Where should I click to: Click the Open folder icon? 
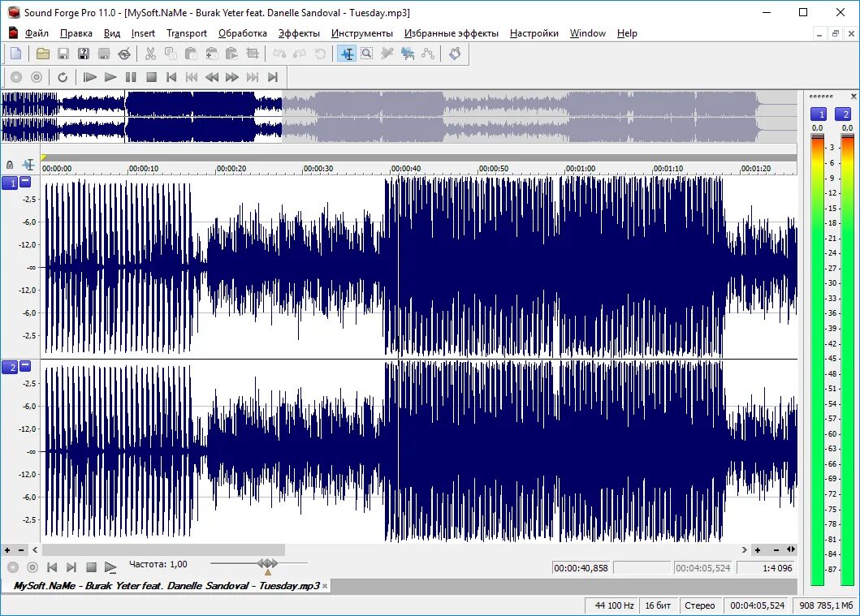pyautogui.click(x=43, y=54)
